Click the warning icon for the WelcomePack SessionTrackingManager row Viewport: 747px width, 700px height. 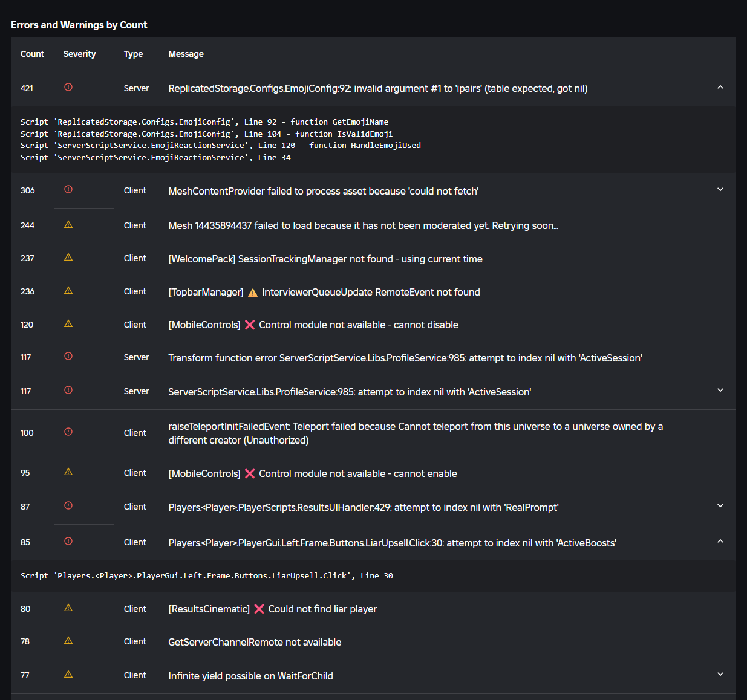coord(68,258)
